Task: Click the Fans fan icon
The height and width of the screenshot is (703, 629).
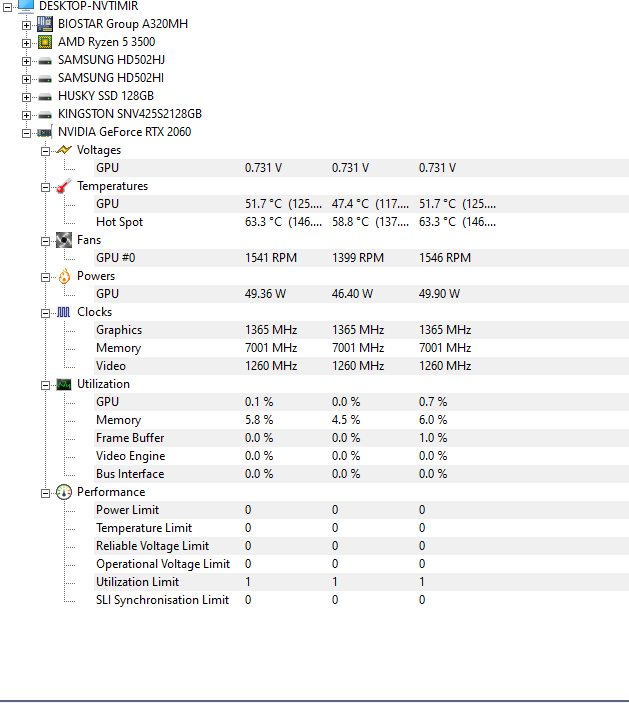Action: tap(64, 240)
